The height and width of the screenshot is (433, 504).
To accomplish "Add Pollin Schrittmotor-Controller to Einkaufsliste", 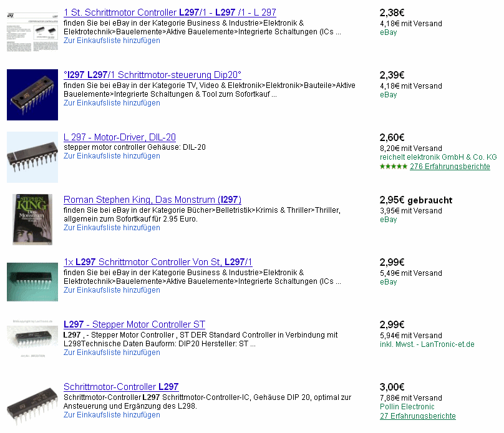I will click(x=112, y=415).
